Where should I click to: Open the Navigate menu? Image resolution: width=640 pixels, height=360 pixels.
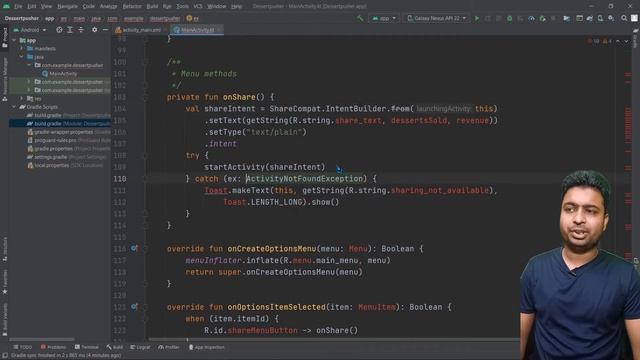(x=67, y=7)
